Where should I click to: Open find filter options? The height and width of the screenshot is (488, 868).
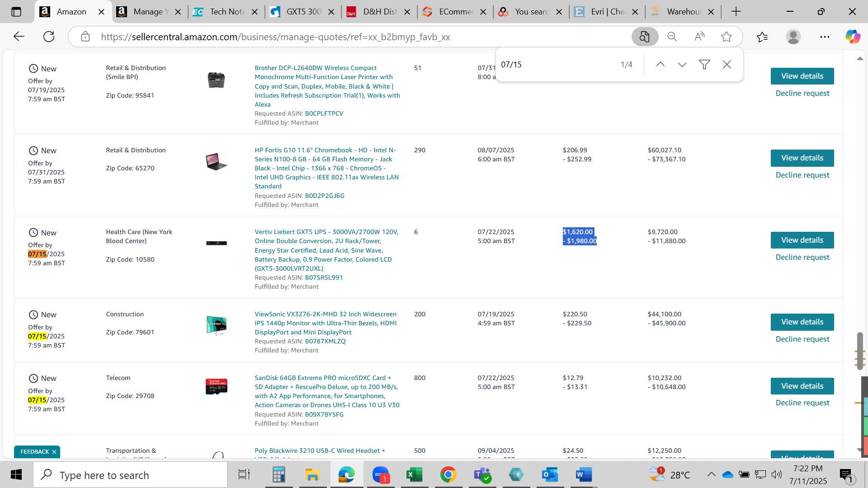tap(704, 65)
